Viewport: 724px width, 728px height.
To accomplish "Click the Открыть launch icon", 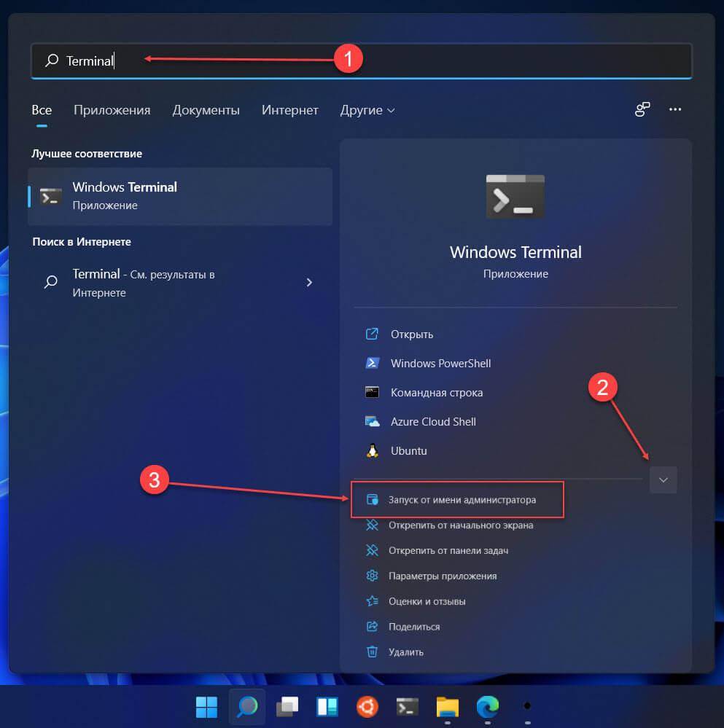I will click(x=372, y=334).
